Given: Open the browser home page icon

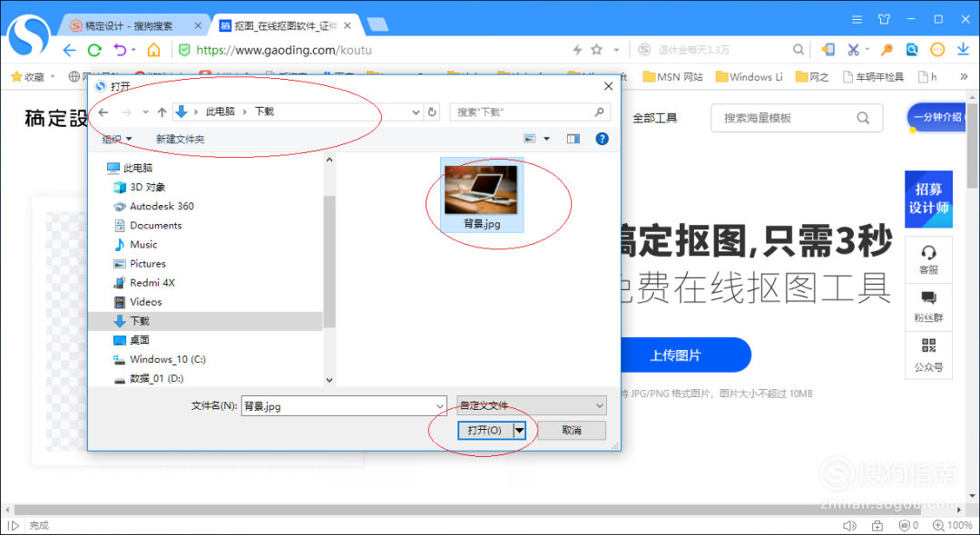Looking at the screenshot, I should click(x=153, y=50).
